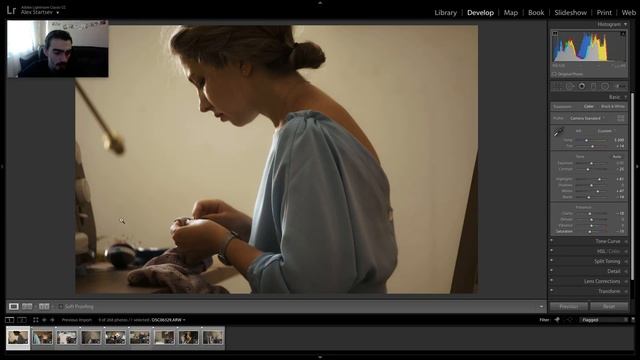Show the main window display button
The image size is (640, 360).
9,320
